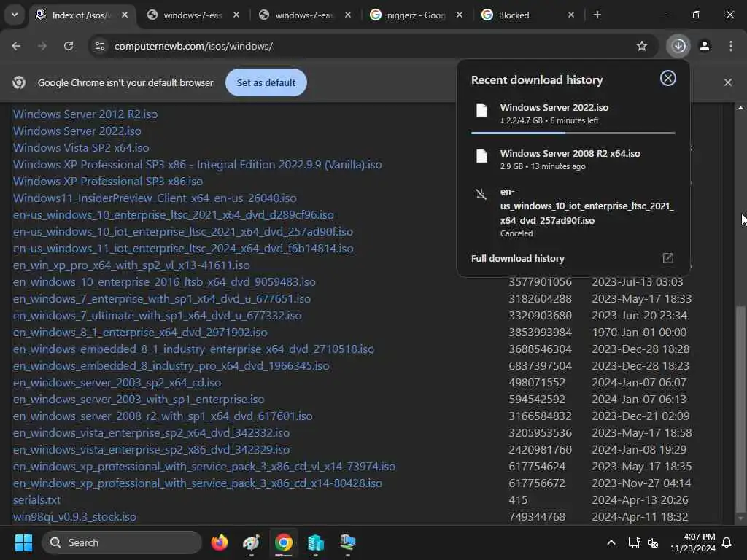Click the taskbar clock showing 4:07 PM
This screenshot has height=560, width=747.
pos(692,542)
